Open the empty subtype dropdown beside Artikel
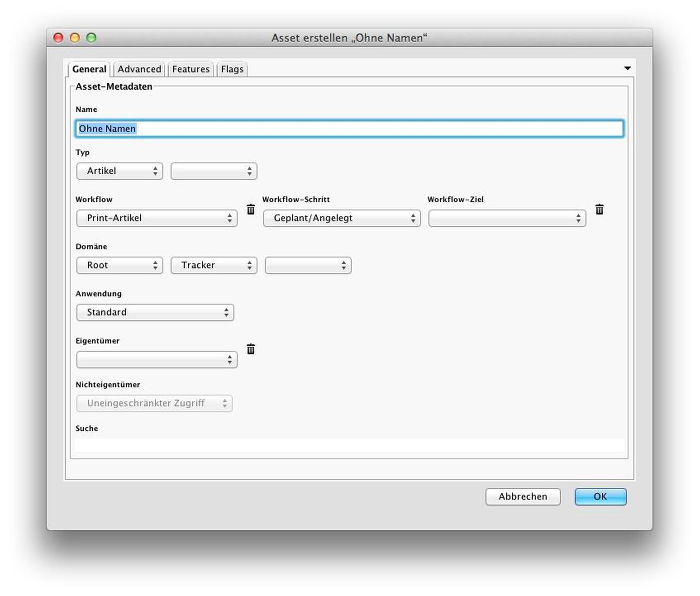Screen dimensions: 700x596 tap(214, 171)
